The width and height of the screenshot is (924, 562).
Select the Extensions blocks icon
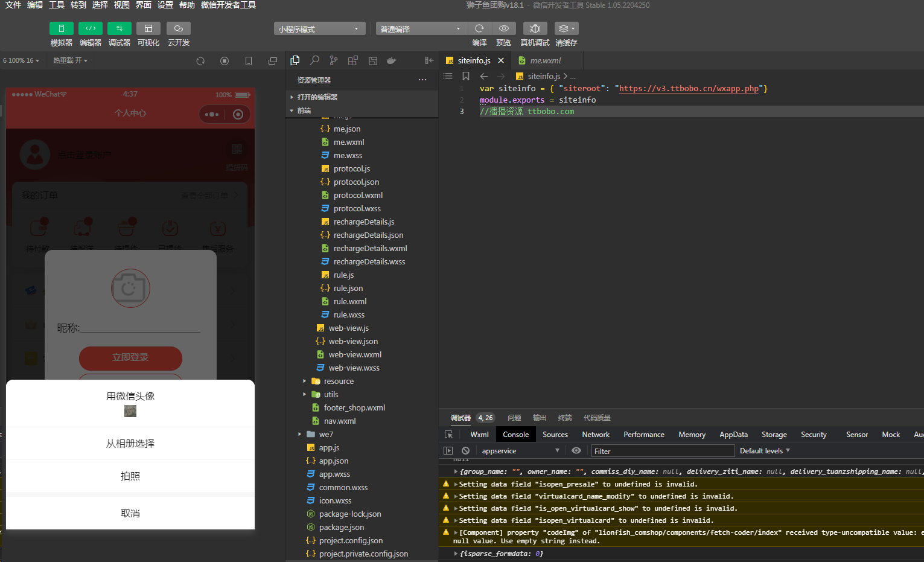353,60
